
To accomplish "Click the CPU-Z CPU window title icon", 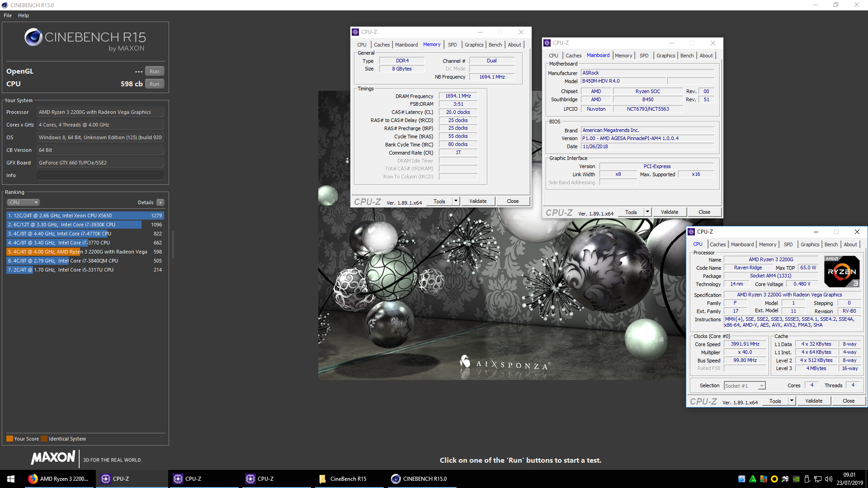I will coord(691,232).
